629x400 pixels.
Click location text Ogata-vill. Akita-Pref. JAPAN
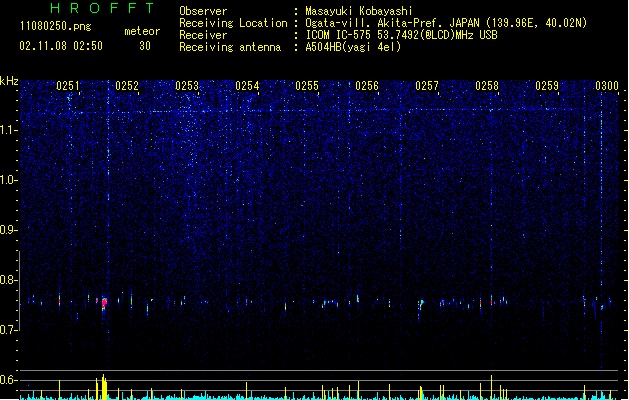pyautogui.click(x=392, y=23)
